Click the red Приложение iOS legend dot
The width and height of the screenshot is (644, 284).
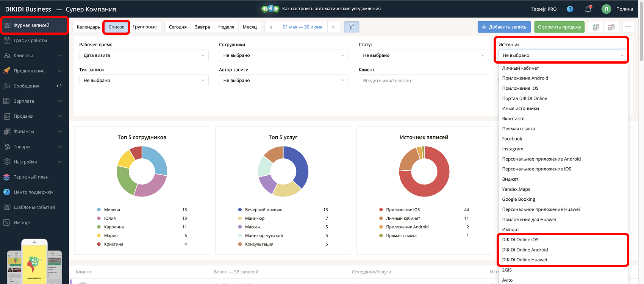point(381,210)
